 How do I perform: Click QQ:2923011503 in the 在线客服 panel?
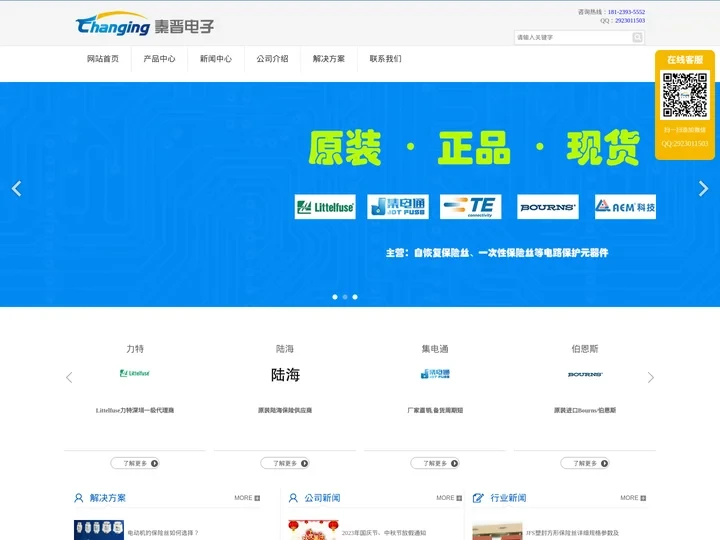[685, 144]
